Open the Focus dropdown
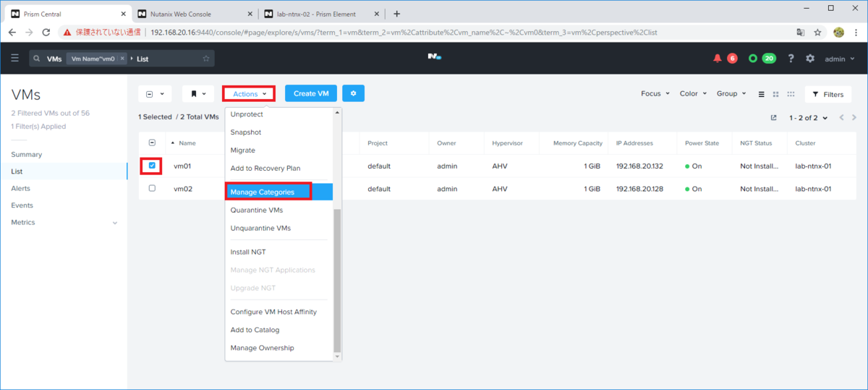Screen dimensions: 868x390 (655, 94)
